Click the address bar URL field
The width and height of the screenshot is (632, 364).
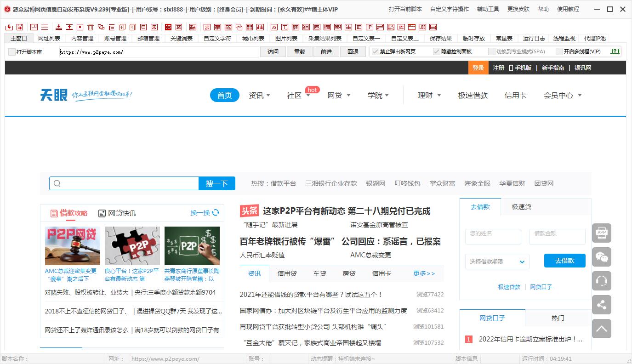coord(159,52)
